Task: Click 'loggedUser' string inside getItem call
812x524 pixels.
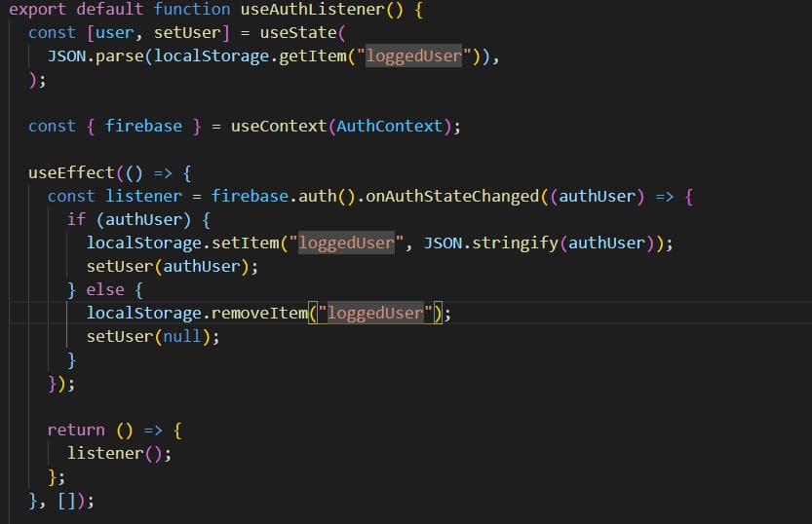Action: pyautogui.click(x=413, y=56)
